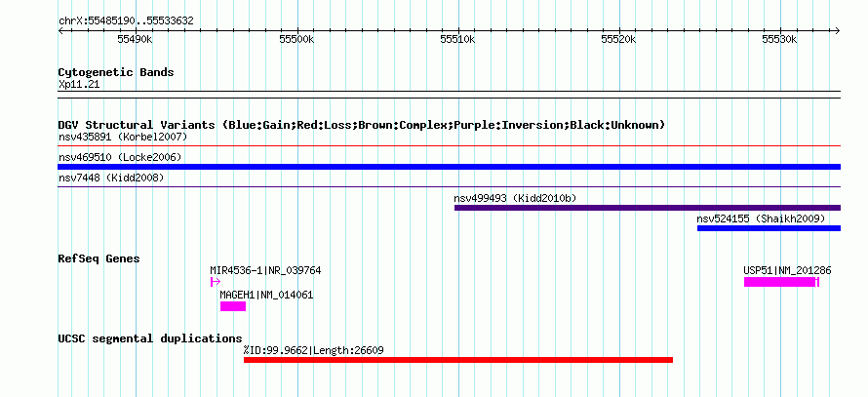Select the blue nsv524155 gain bar
The image size is (868, 397).
pyautogui.click(x=769, y=228)
